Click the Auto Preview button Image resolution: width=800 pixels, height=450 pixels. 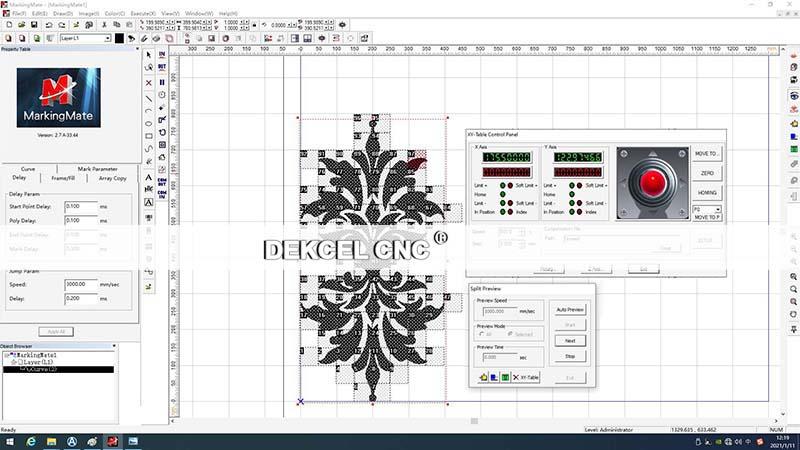(x=570, y=310)
